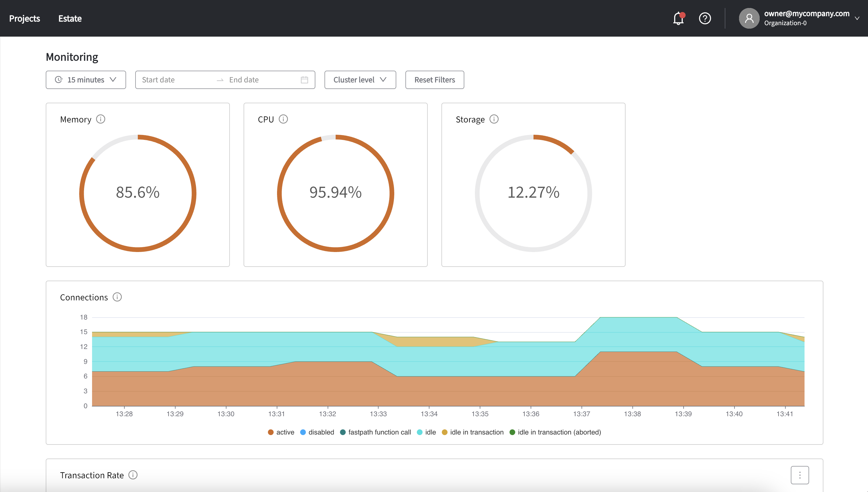Viewport: 868px width, 492px height.
Task: Click the CPU 95.94% gauge
Action: pos(336,193)
